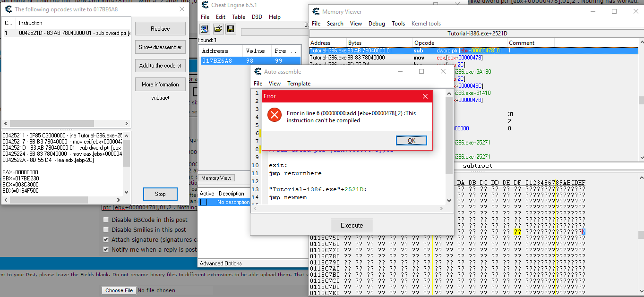Maximize the Memory Viewer window

tap(614, 11)
